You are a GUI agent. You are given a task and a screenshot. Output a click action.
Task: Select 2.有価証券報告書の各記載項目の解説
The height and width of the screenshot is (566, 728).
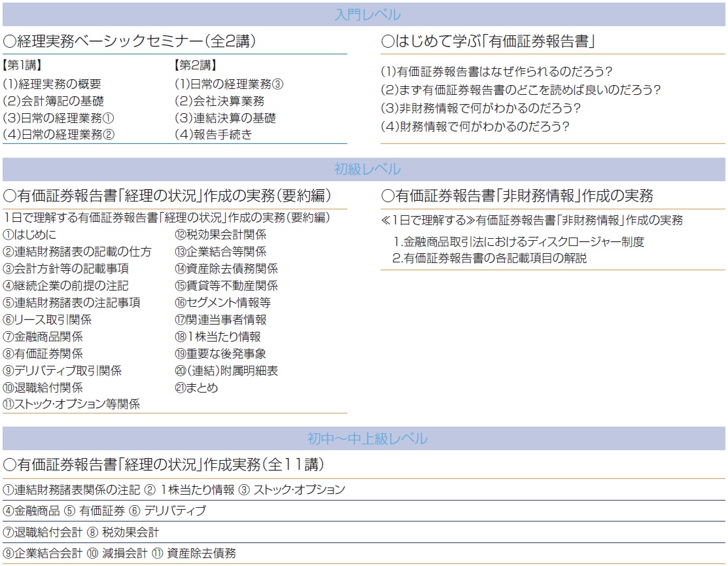[489, 258]
